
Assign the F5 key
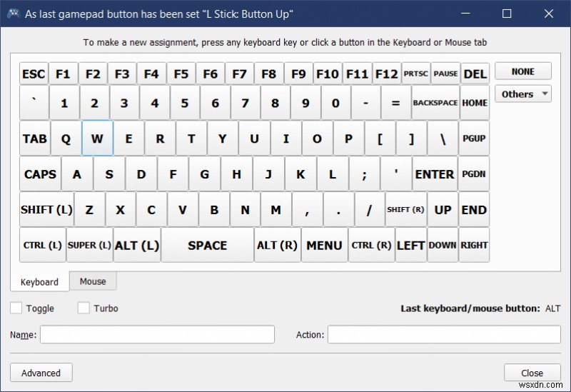point(181,74)
